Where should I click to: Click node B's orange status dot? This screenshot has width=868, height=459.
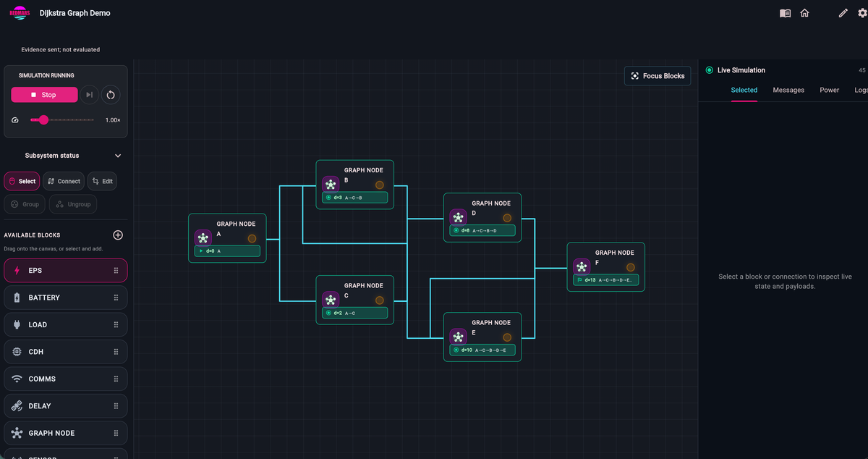pyautogui.click(x=379, y=185)
